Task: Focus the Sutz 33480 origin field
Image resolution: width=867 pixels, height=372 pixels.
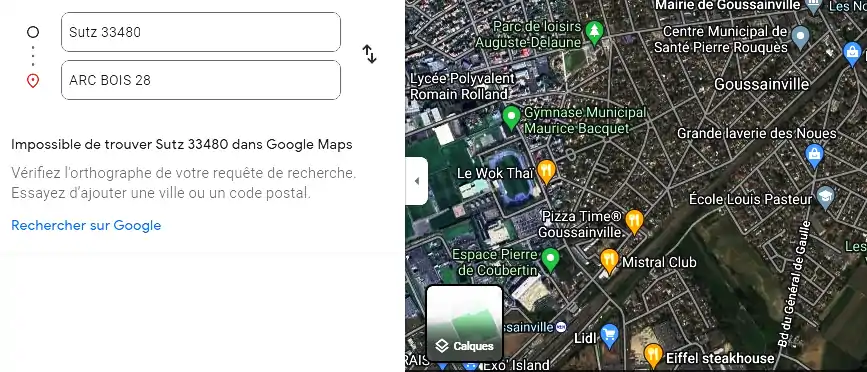Action: (x=201, y=32)
